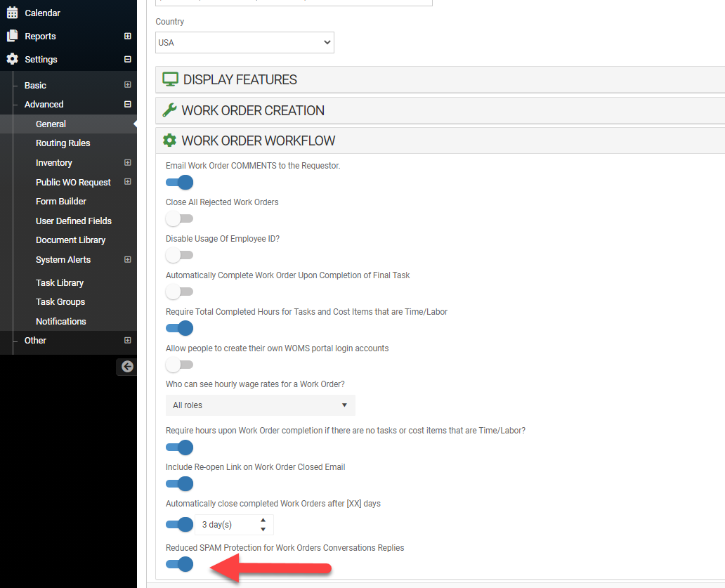Screen dimensions: 725x588
Task: Click the Work Order Workflow gear icon
Action: tap(169, 141)
